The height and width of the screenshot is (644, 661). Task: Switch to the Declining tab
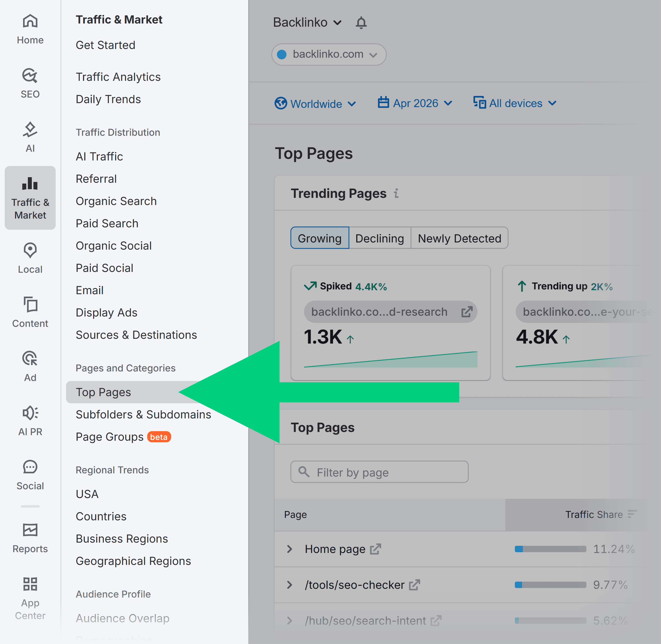pos(380,238)
